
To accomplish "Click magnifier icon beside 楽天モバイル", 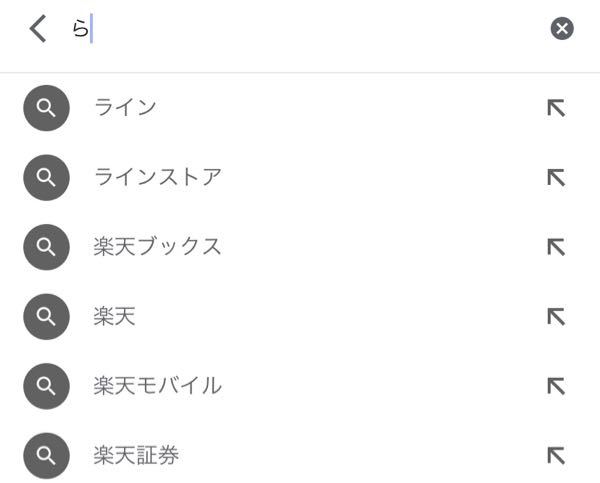I will tap(46, 386).
